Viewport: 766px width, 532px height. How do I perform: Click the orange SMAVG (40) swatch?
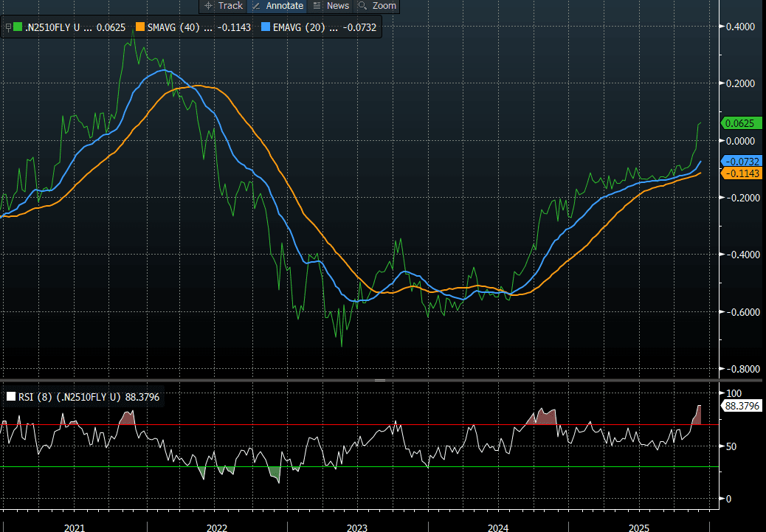[x=142, y=27]
